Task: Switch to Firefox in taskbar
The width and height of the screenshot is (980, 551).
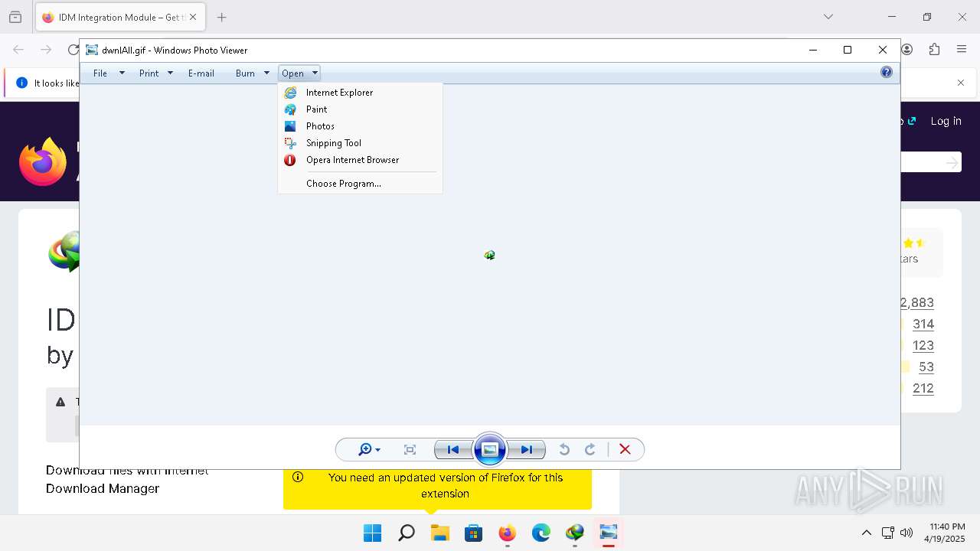Action: (x=507, y=533)
